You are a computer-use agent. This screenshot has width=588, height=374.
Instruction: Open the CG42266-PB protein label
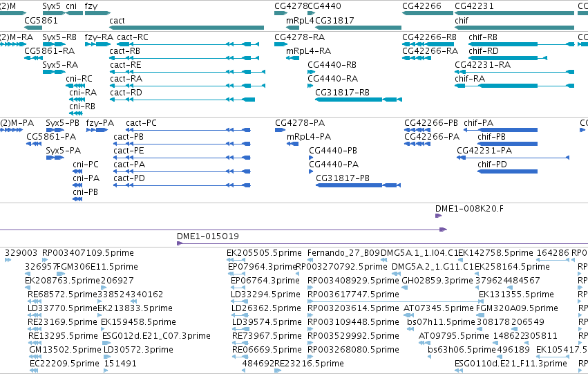(431, 123)
